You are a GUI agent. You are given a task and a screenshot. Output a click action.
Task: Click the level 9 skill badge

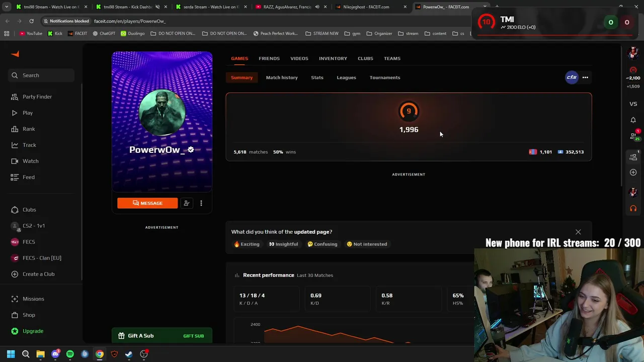[x=409, y=111]
